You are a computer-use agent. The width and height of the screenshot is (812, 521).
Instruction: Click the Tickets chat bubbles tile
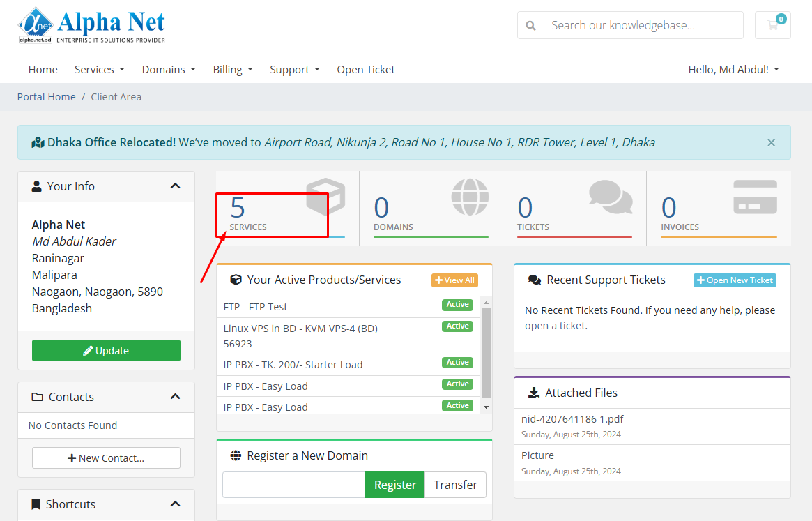(574, 209)
